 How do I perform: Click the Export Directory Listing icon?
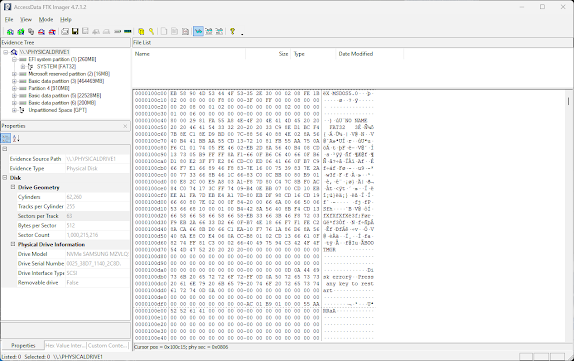tap(185, 31)
